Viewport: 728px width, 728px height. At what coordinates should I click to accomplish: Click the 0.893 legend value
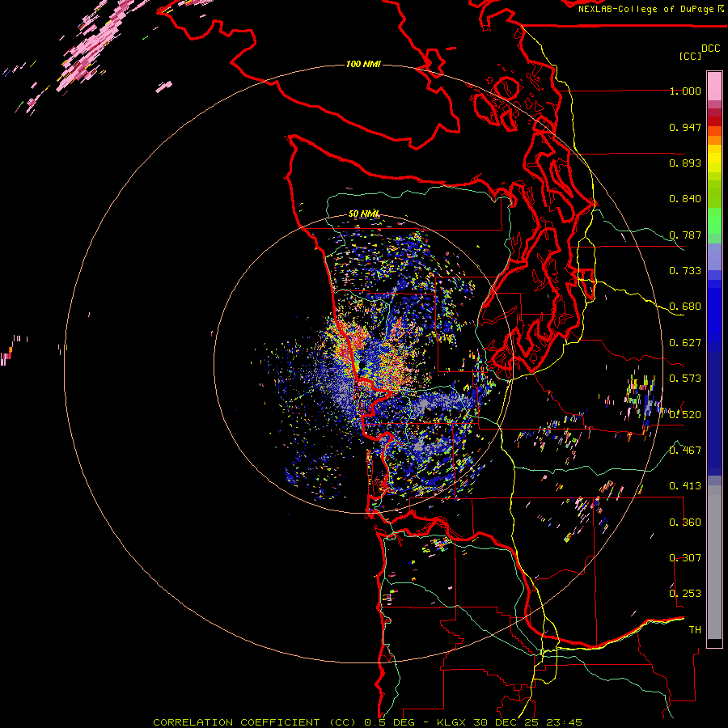pos(685,163)
